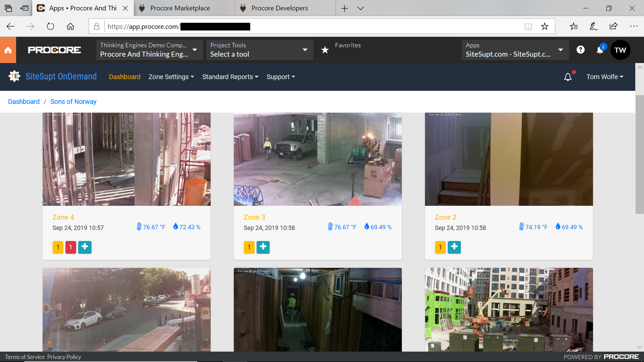Click SiteSupt OnDemand gear logo
644x362 pixels.
click(x=14, y=76)
